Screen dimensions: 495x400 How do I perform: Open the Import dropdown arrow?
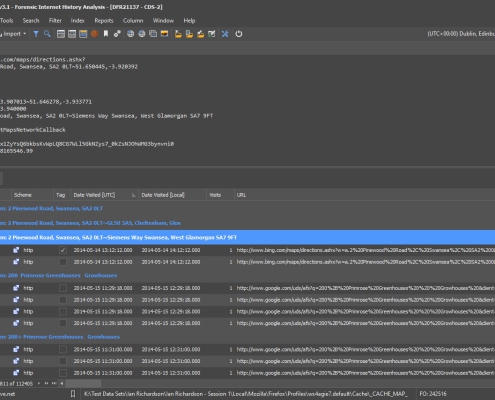(25, 34)
